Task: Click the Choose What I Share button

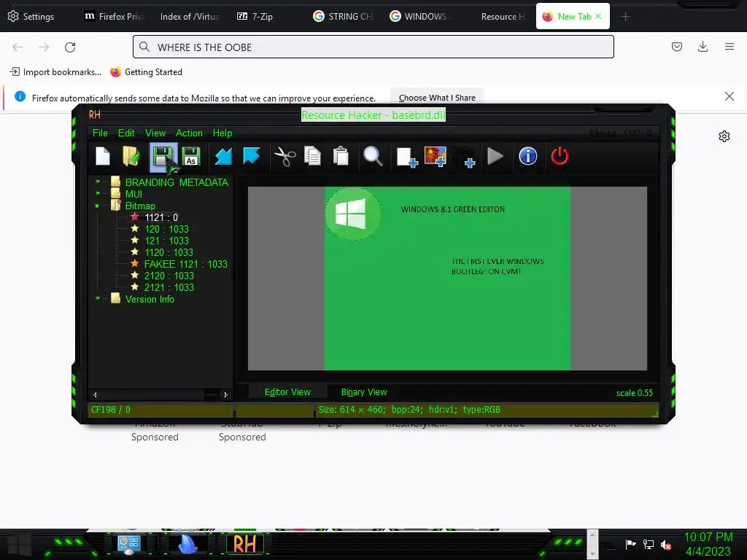Action: click(x=437, y=98)
